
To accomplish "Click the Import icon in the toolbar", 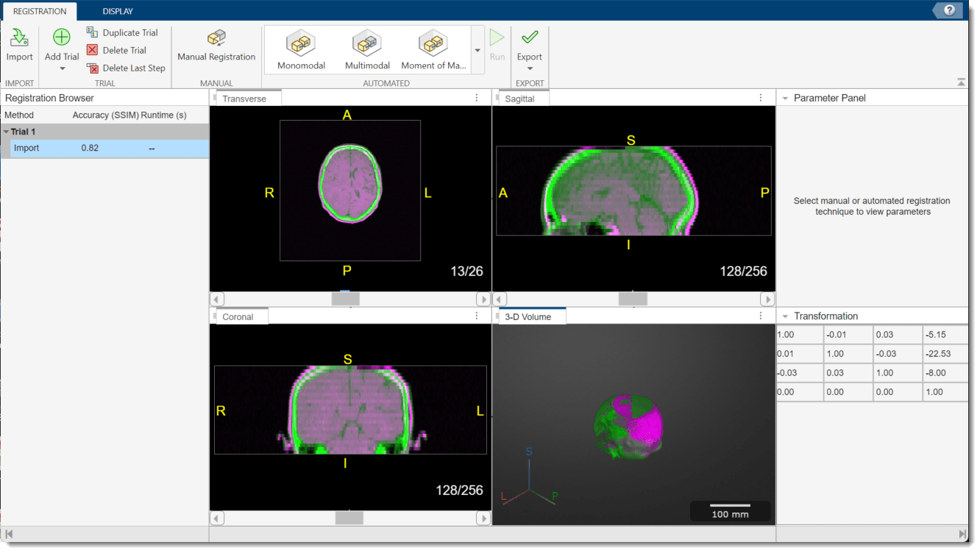I will point(19,38).
